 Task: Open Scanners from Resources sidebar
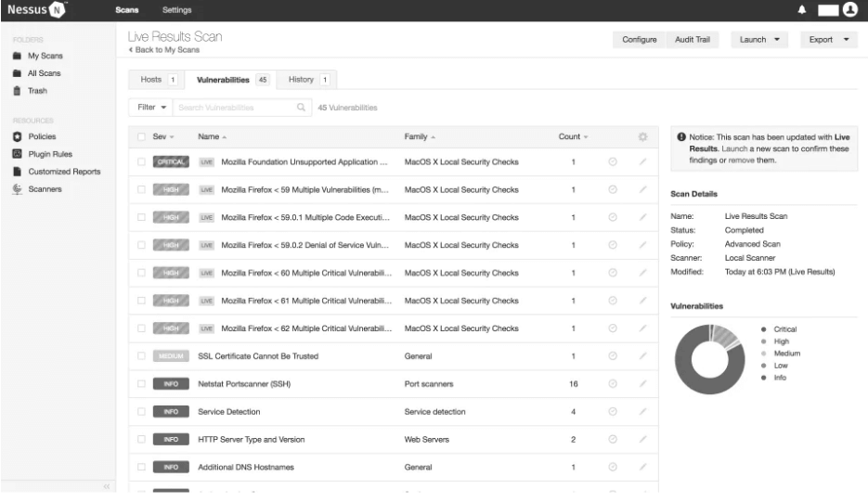tap(45, 189)
